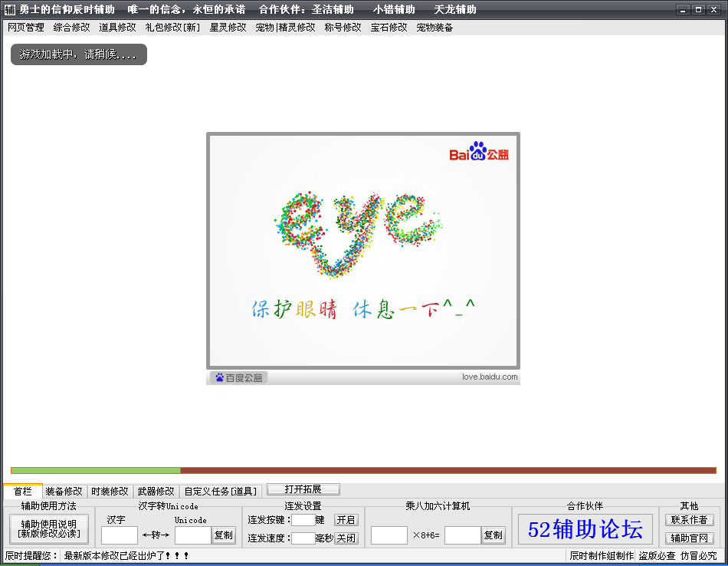Click the love.baidu.com link text
Screen dimensions: 728x566
point(490,377)
